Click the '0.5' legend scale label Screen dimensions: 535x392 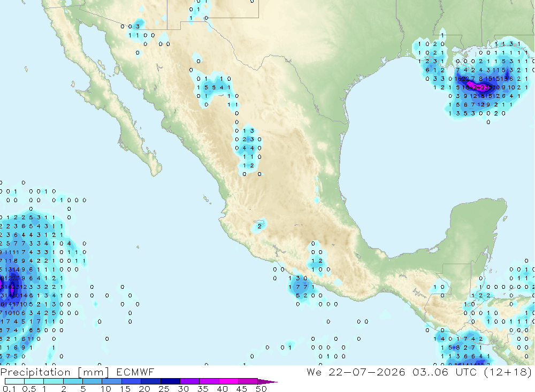click(29, 389)
